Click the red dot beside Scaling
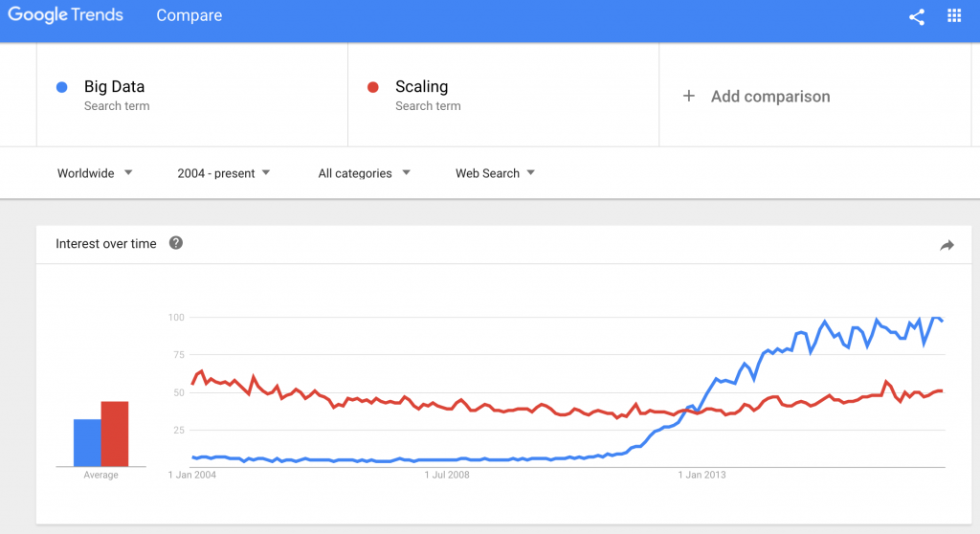 373,87
